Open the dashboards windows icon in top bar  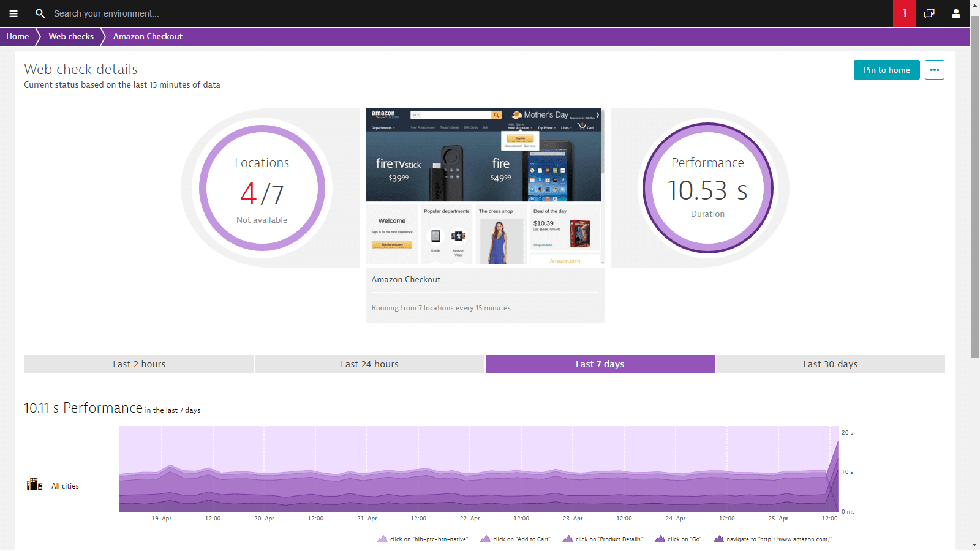[x=929, y=13]
